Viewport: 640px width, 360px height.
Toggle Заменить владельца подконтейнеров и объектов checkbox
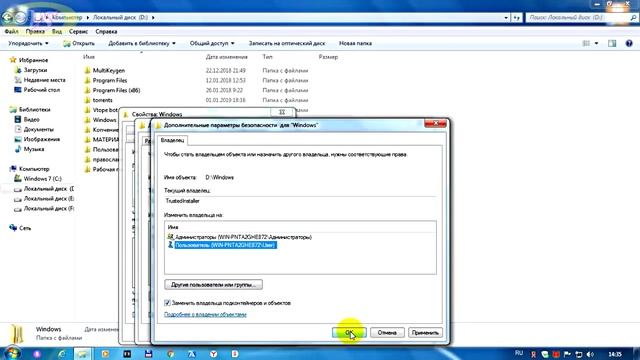point(167,303)
